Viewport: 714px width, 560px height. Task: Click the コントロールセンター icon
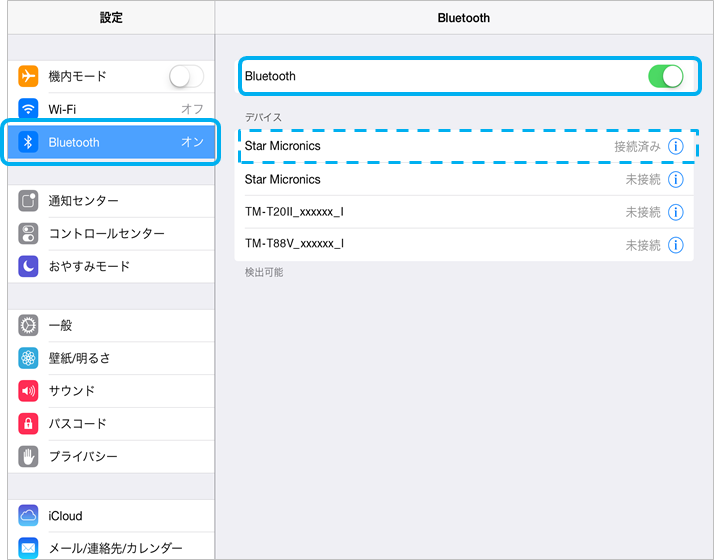[x=28, y=234]
